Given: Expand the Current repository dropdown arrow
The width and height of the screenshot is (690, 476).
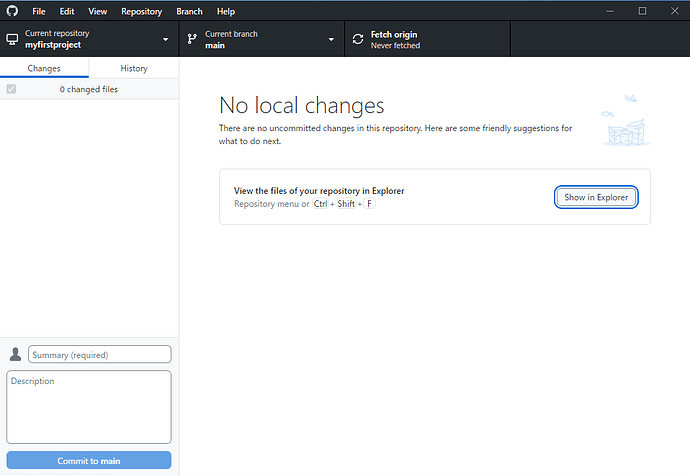Looking at the screenshot, I should (166, 40).
